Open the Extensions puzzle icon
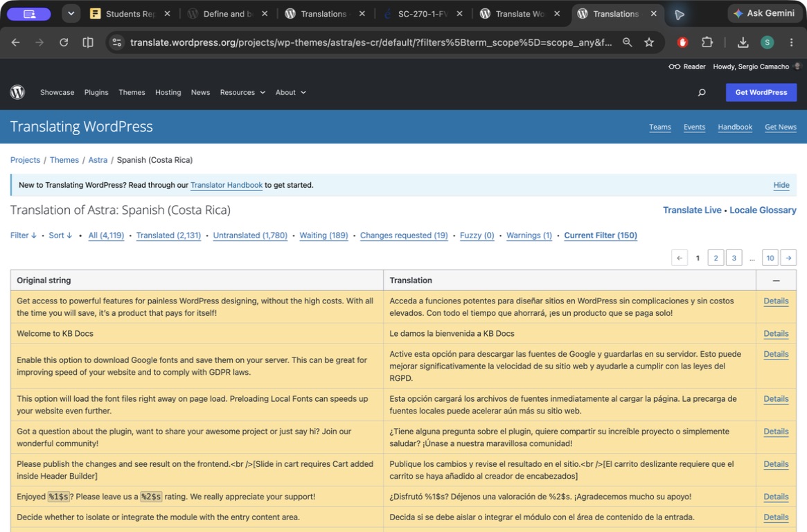 click(x=707, y=42)
